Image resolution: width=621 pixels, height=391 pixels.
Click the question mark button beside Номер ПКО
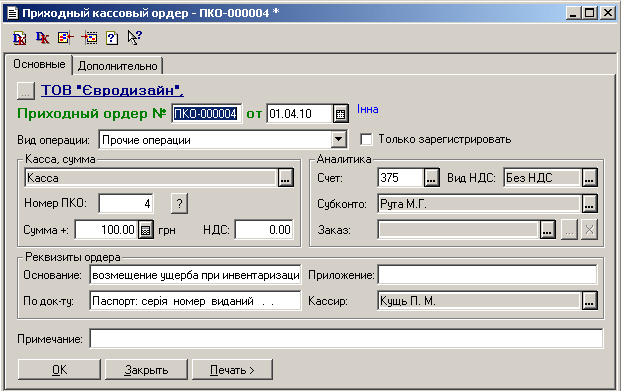179,204
